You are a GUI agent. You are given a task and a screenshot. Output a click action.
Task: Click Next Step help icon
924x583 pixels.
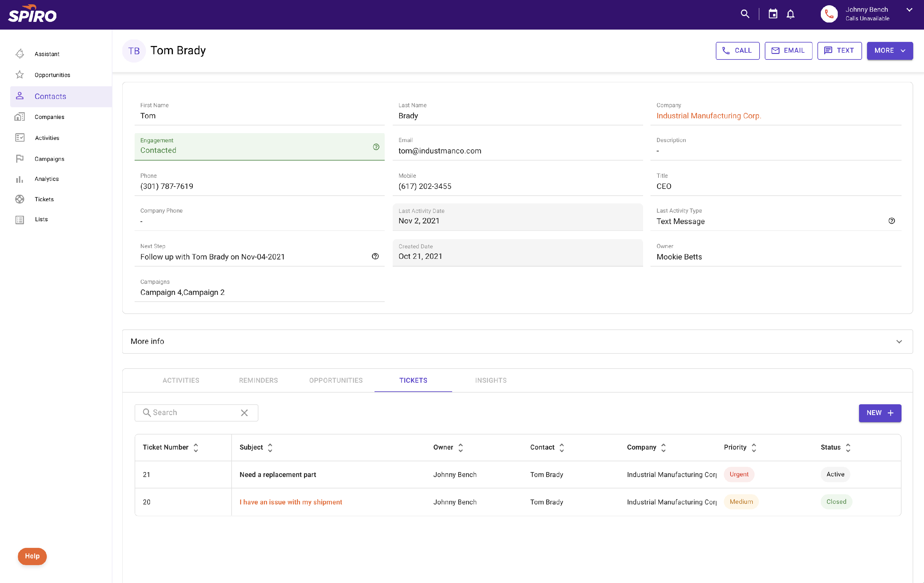pos(375,256)
